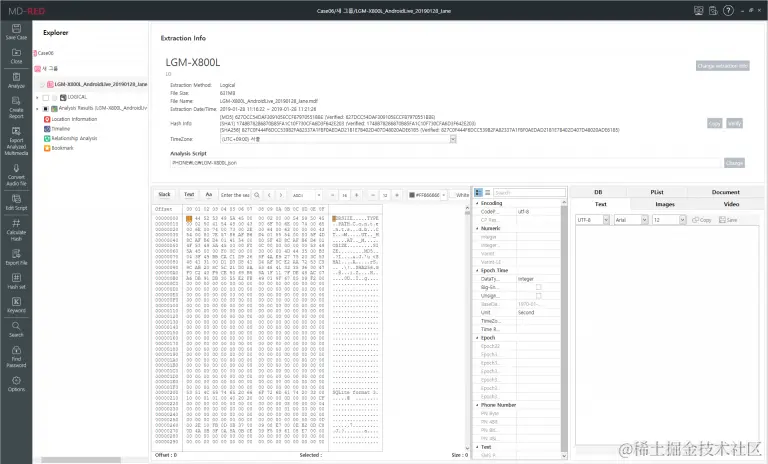
Task: Decrease hex font size from 12
Action: [x=373, y=195]
